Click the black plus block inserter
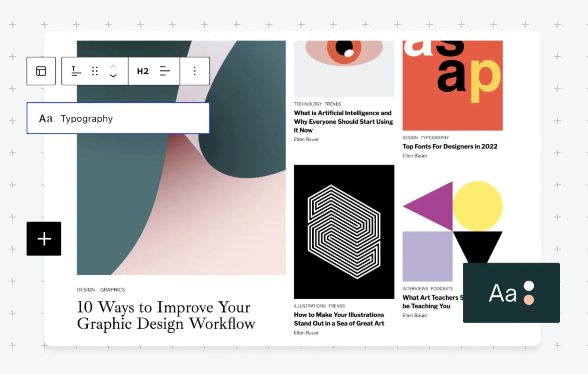 pos(44,238)
